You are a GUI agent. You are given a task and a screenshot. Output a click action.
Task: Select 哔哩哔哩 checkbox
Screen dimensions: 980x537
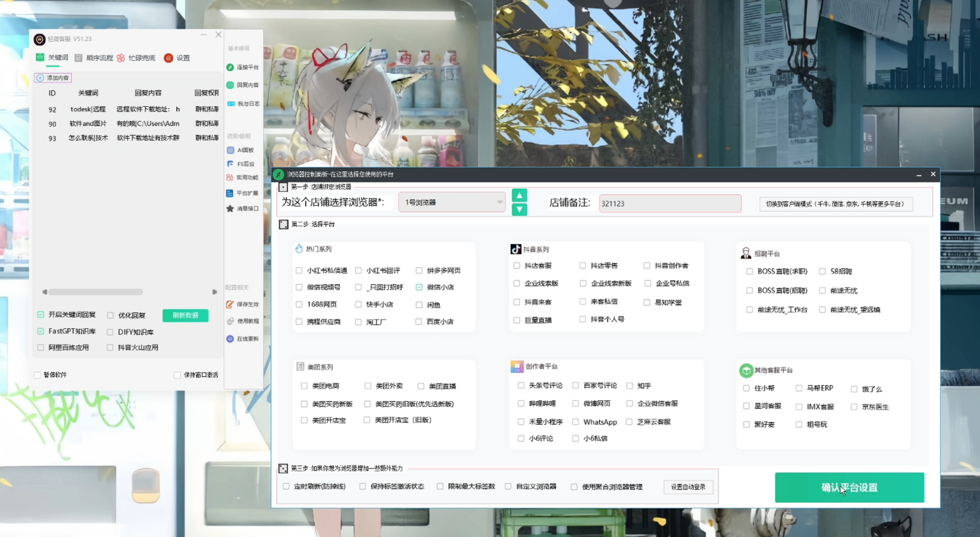521,403
